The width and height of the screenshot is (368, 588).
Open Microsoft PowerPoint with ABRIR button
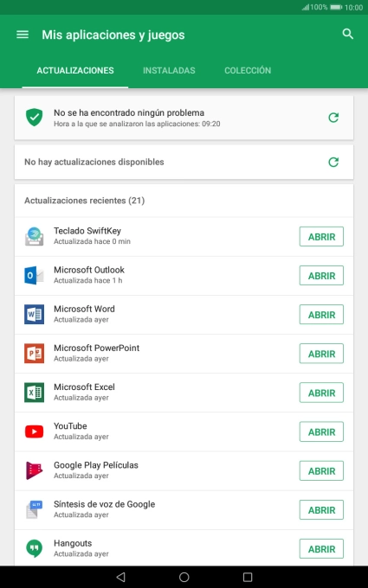pyautogui.click(x=321, y=354)
